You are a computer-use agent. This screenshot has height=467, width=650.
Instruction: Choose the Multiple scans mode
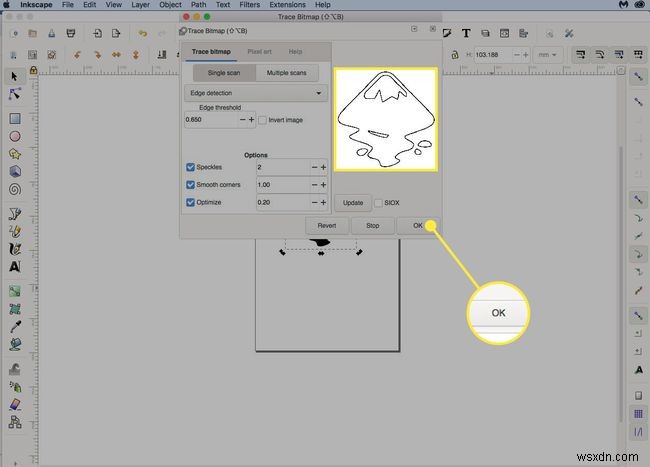tap(287, 73)
